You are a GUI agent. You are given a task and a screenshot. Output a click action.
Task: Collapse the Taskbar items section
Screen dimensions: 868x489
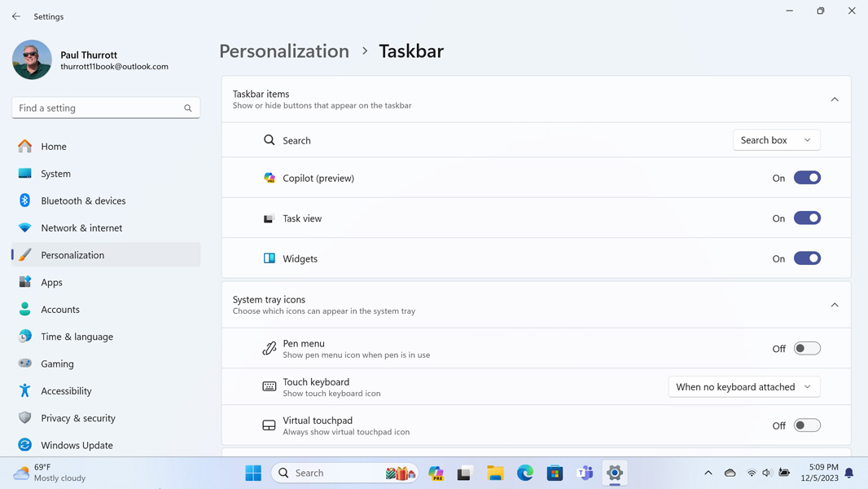(835, 99)
